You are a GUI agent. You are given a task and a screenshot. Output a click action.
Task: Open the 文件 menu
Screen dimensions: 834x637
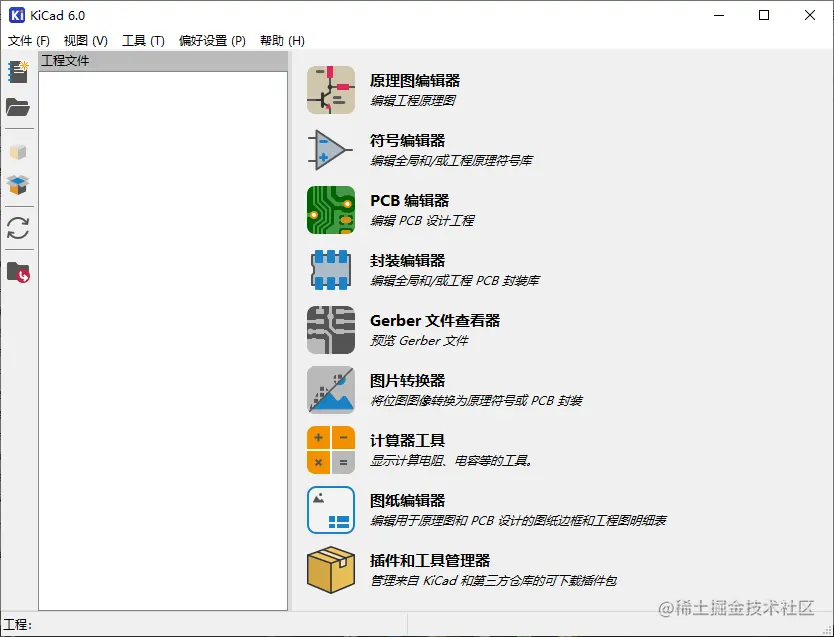click(21, 41)
